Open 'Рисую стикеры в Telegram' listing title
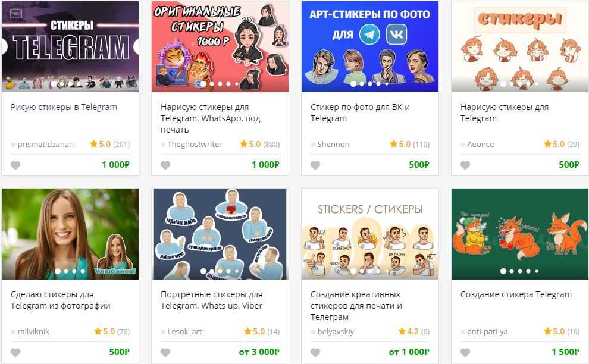The image size is (589, 364). click(64, 107)
